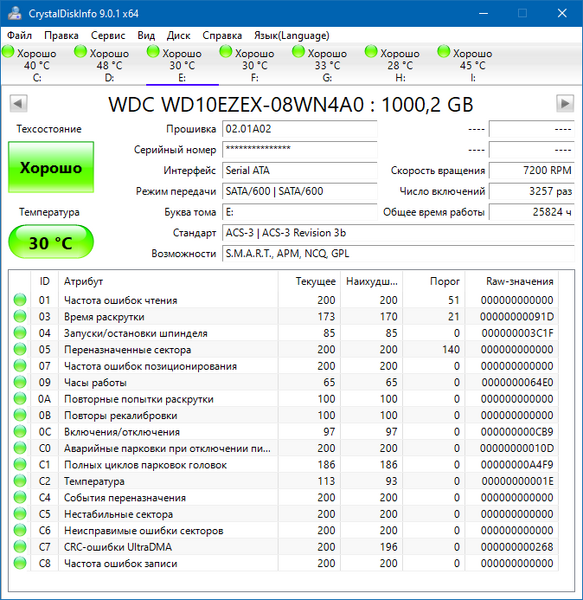
Task: Click the next disk arrow button
Action: pyautogui.click(x=565, y=104)
